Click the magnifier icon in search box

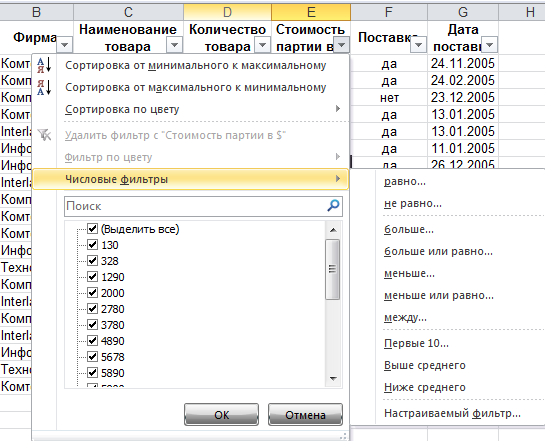coord(333,206)
